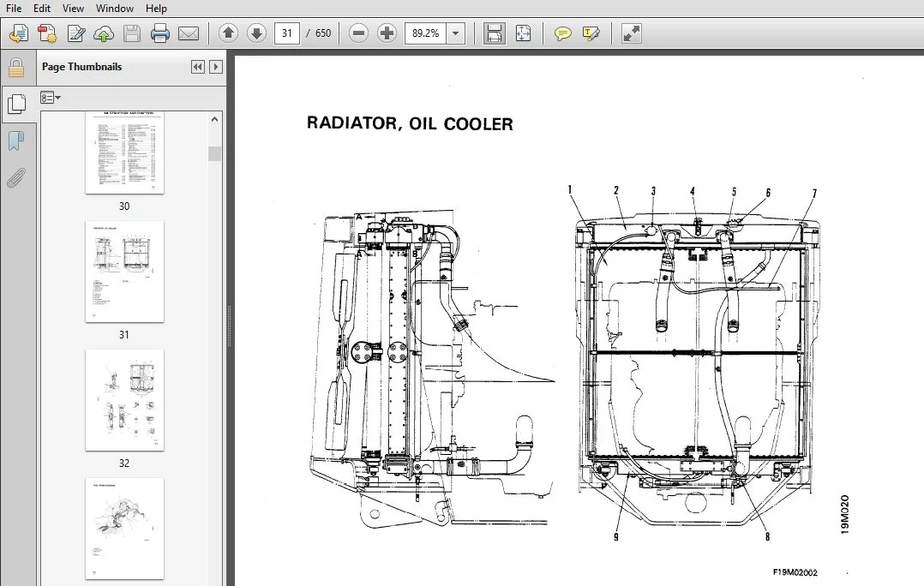Open the Attachments paperclip panel

click(x=16, y=178)
